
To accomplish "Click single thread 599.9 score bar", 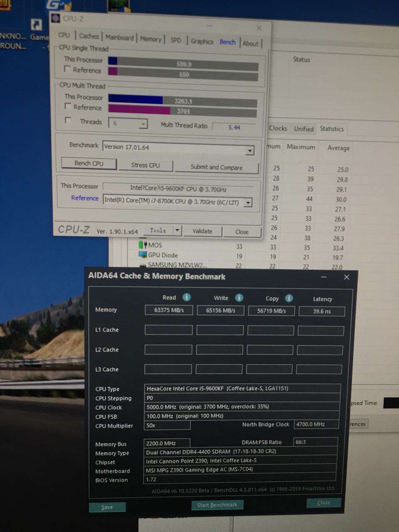I will (183, 64).
